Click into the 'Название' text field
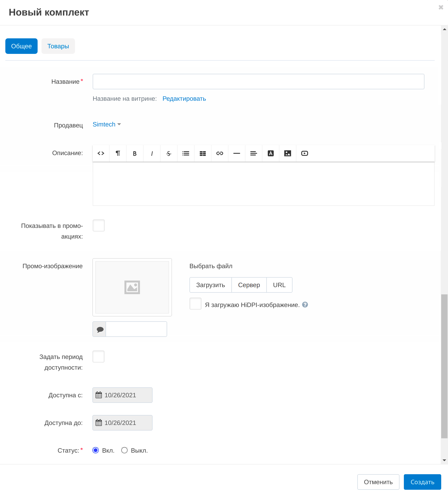 click(258, 82)
